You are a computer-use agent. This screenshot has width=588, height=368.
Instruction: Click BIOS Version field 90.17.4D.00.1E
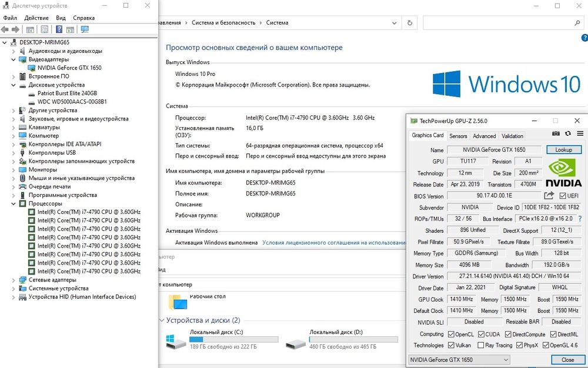(x=494, y=196)
